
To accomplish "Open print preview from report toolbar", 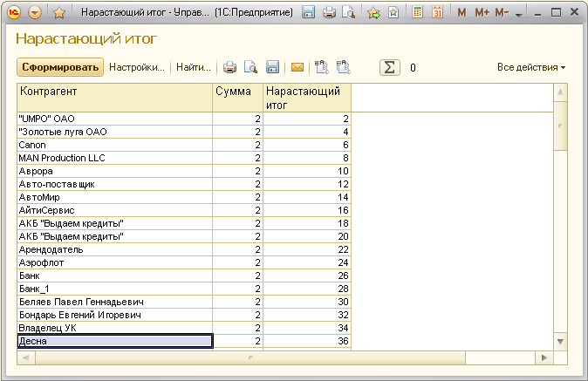I will [250, 67].
